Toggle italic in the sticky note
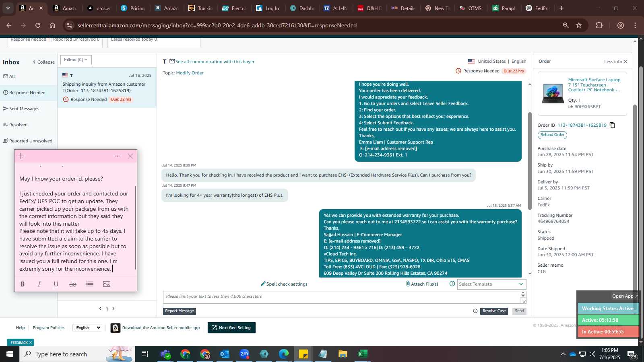644x362 pixels. click(x=39, y=284)
